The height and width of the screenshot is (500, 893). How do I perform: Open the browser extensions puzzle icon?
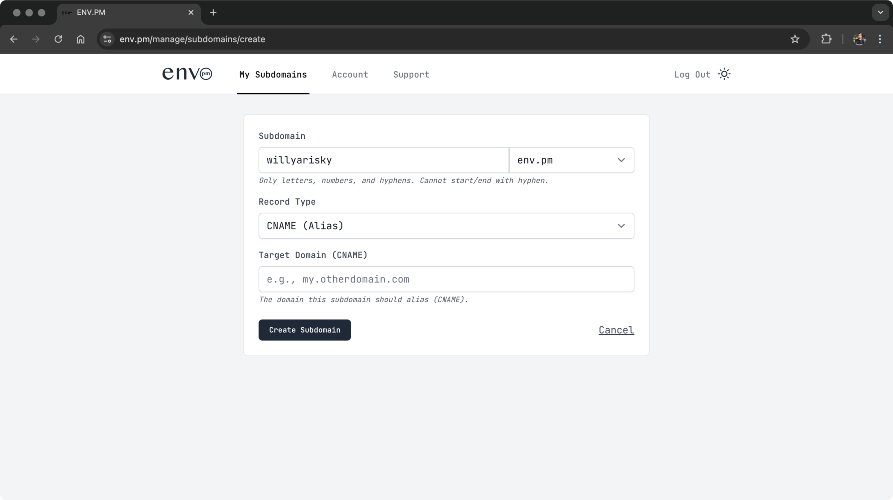pos(826,39)
